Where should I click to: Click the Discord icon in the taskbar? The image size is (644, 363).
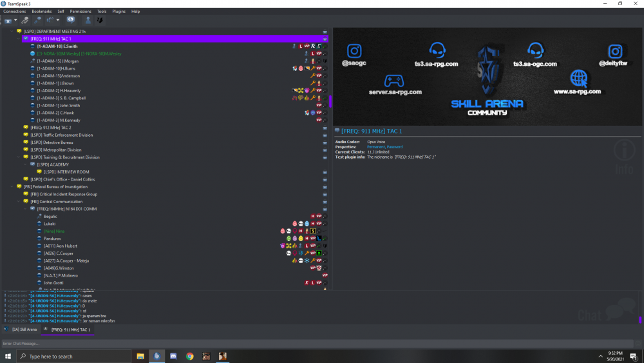(x=173, y=356)
